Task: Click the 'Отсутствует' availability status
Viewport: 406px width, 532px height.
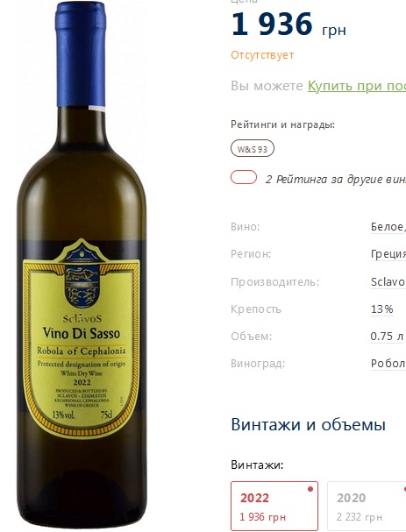Action: (262, 55)
